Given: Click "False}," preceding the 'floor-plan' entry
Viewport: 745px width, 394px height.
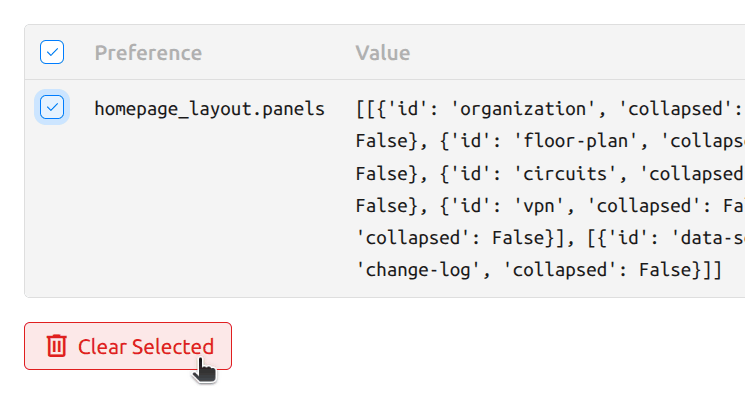Looking at the screenshot, I should point(392,141).
